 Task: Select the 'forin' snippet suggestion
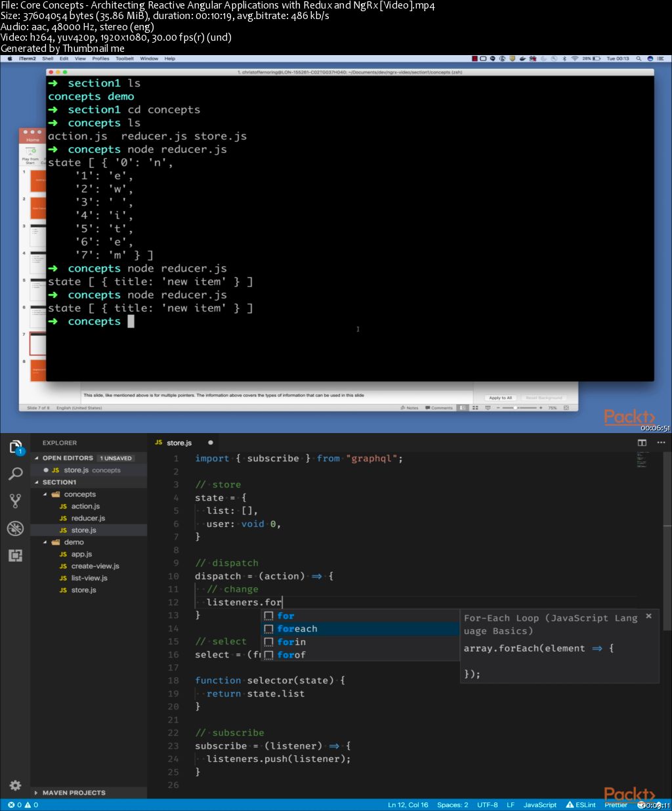(360, 642)
